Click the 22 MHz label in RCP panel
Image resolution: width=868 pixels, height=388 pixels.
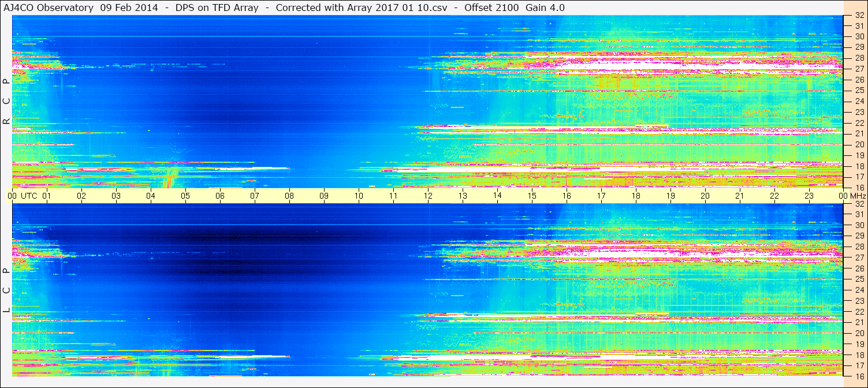859,123
